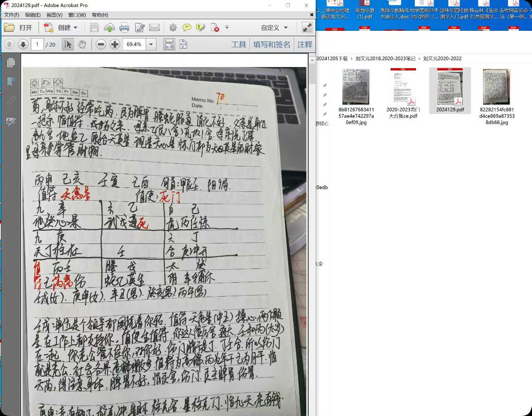Image resolution: width=532 pixels, height=416 pixels.
Task: Open the settings gear icon in toolbar
Action: point(173,27)
